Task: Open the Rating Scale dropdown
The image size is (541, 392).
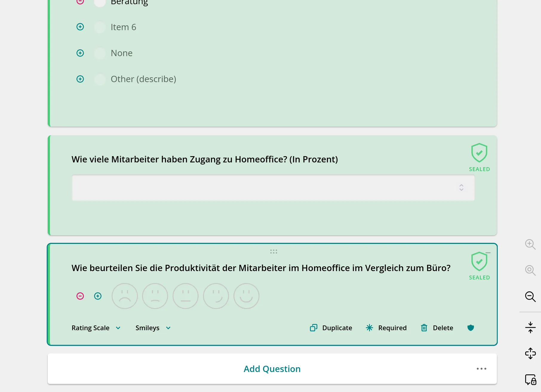Action: point(96,328)
